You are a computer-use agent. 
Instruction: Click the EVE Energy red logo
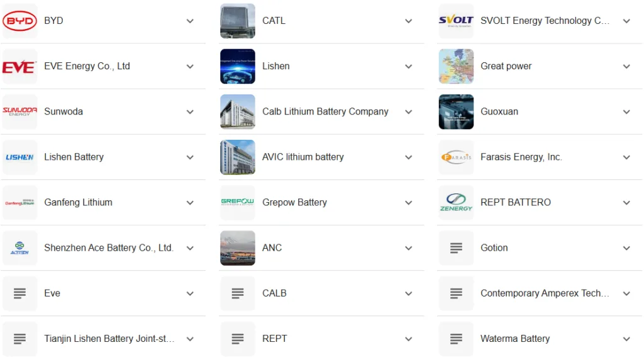click(x=19, y=66)
